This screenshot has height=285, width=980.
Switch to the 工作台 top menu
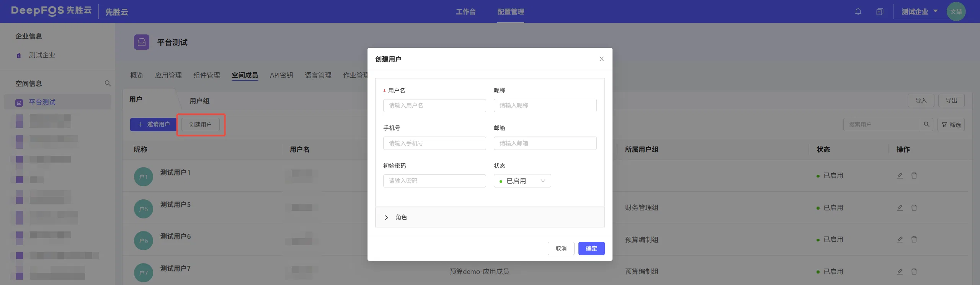(x=465, y=11)
